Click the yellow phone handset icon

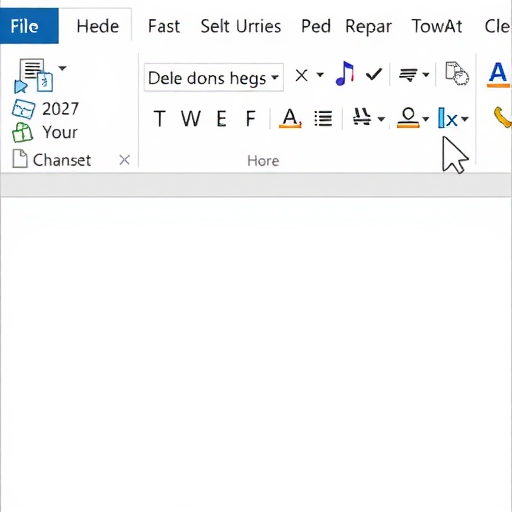[x=502, y=117]
